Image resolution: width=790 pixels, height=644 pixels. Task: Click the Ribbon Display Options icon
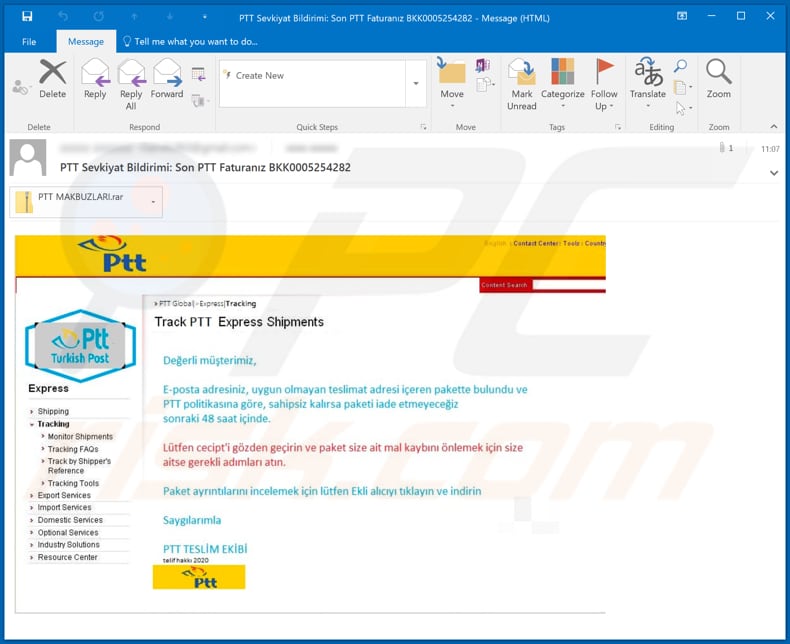click(682, 16)
